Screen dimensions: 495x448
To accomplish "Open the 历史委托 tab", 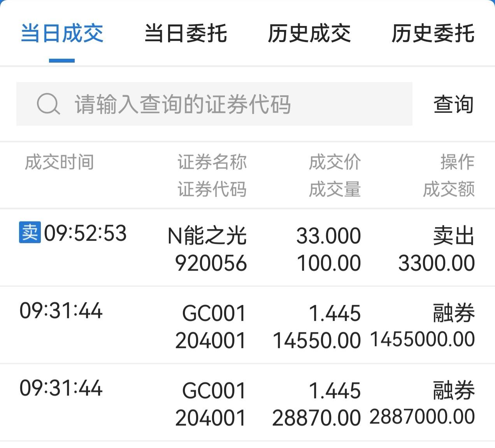I will pyautogui.click(x=433, y=33).
